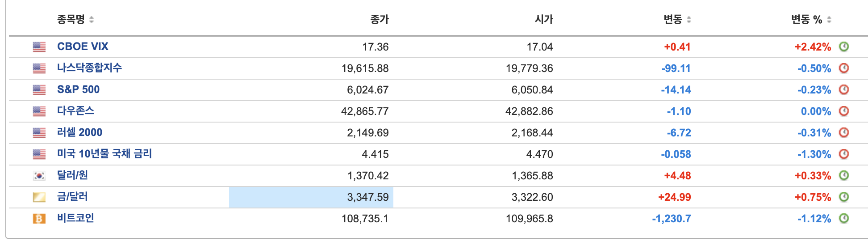Click the green clock icon in 달러/원 row
This screenshot has width=868, height=246.
point(843,175)
